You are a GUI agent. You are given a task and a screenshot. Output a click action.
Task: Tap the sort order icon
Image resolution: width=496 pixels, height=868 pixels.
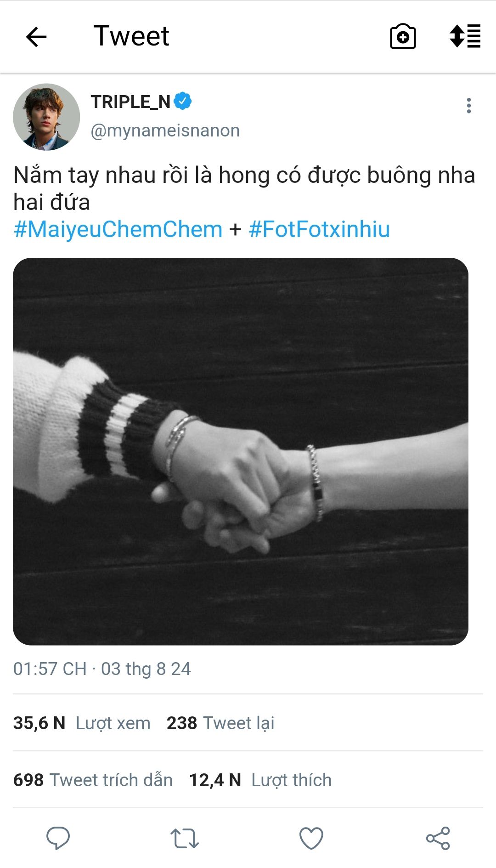[465, 36]
